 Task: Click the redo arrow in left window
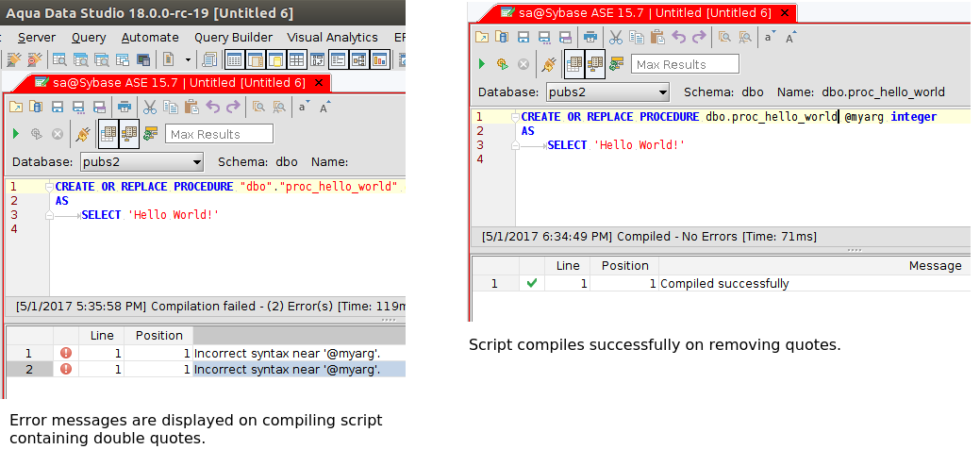click(233, 107)
